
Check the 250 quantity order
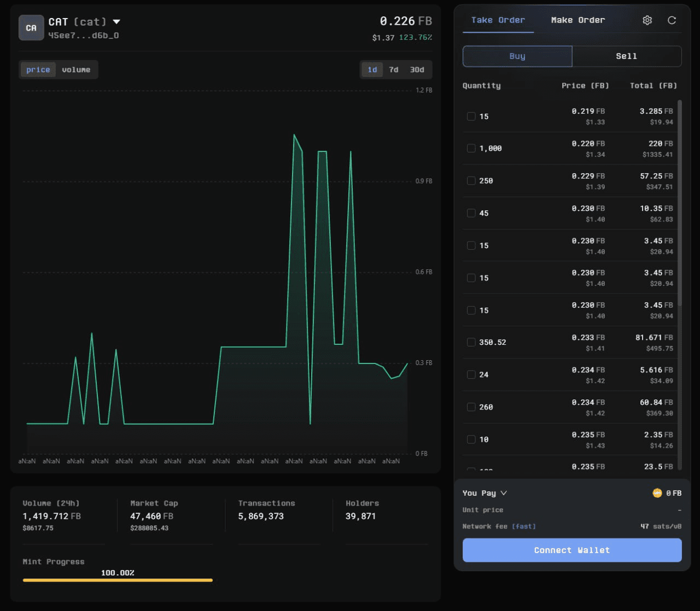471,181
